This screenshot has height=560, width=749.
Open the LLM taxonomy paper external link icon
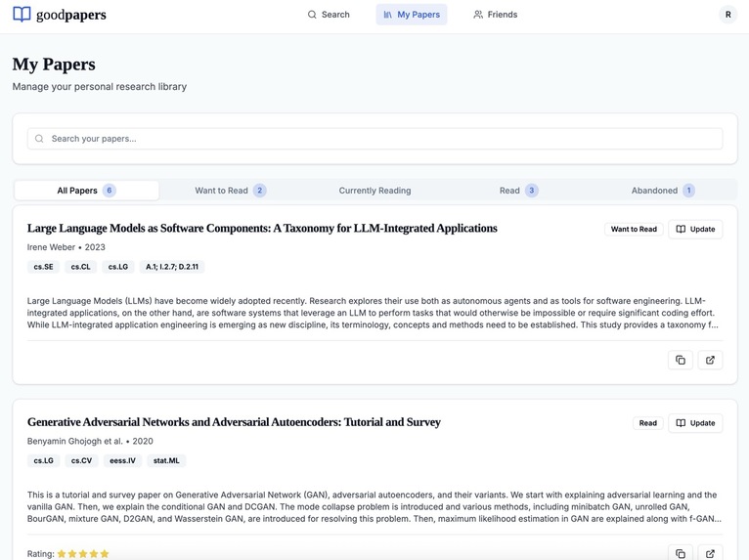click(x=710, y=360)
